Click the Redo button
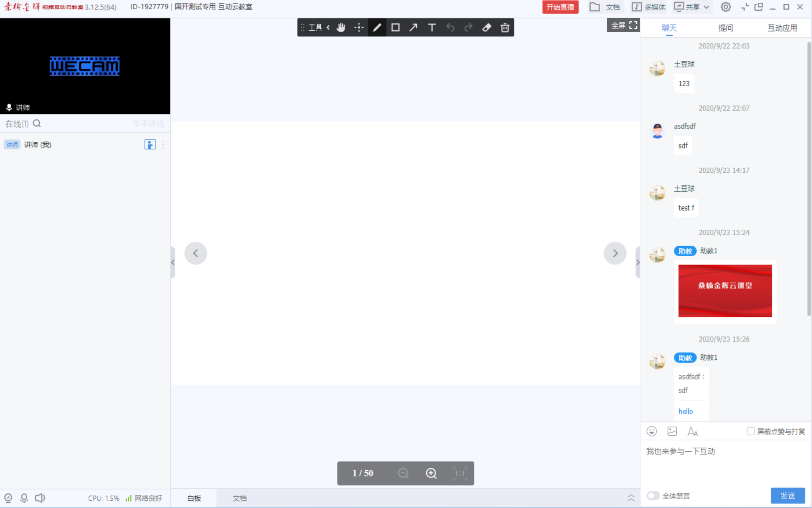812x508 pixels. click(x=468, y=27)
